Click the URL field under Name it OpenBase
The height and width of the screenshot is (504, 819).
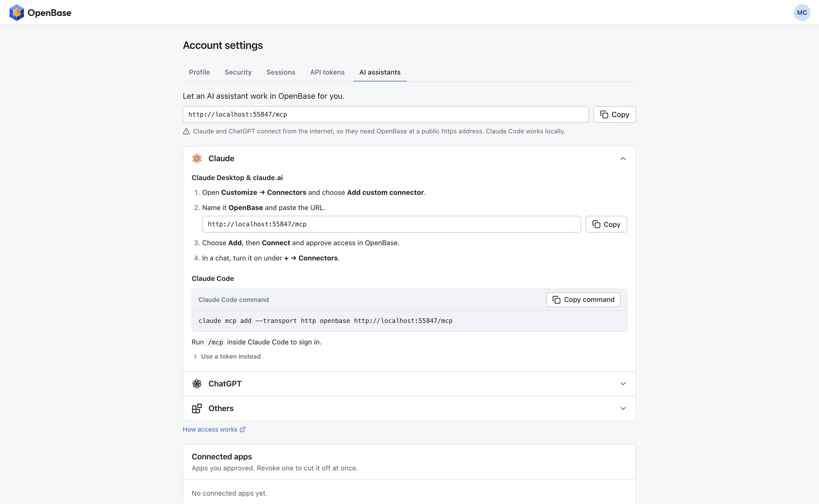coord(391,224)
